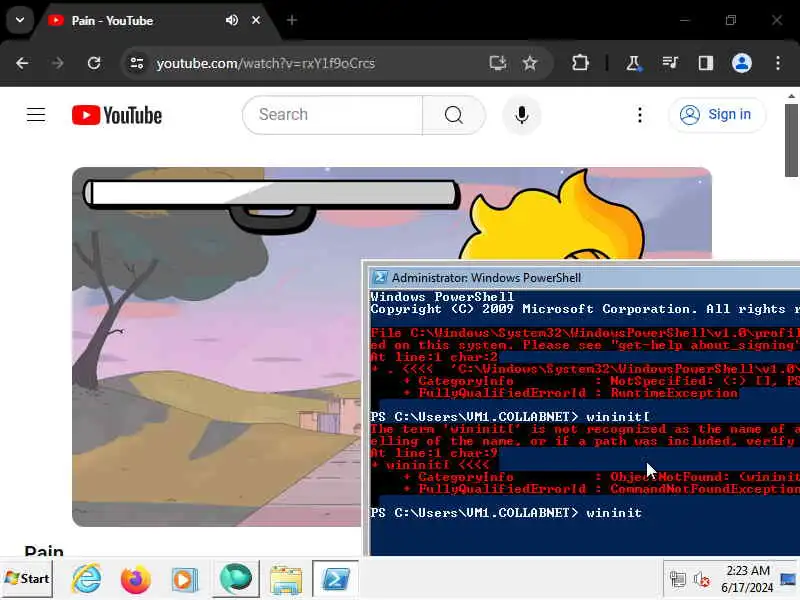Open the Chrome profile avatar
Screen dimensions: 800x600
tap(742, 63)
